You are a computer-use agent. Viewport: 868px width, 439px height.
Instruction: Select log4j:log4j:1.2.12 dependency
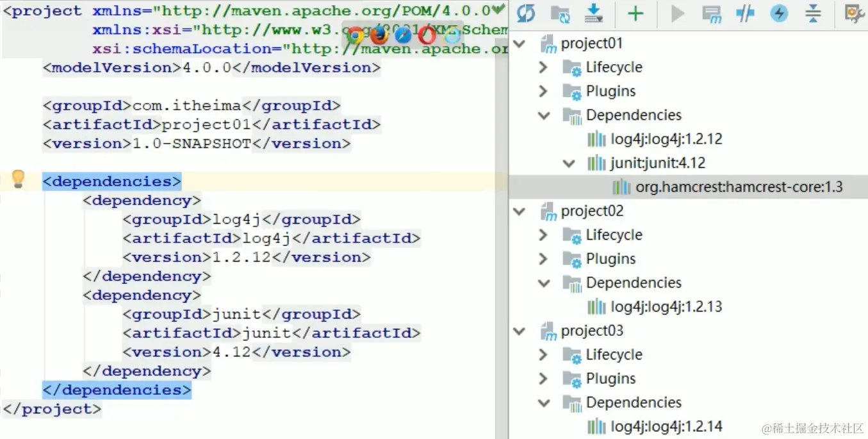pos(666,139)
